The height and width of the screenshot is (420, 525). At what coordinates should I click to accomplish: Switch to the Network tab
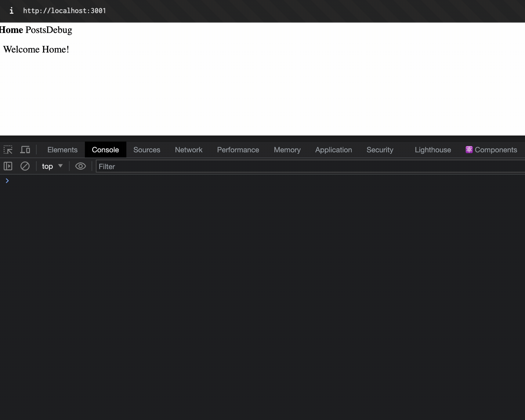pos(189,150)
